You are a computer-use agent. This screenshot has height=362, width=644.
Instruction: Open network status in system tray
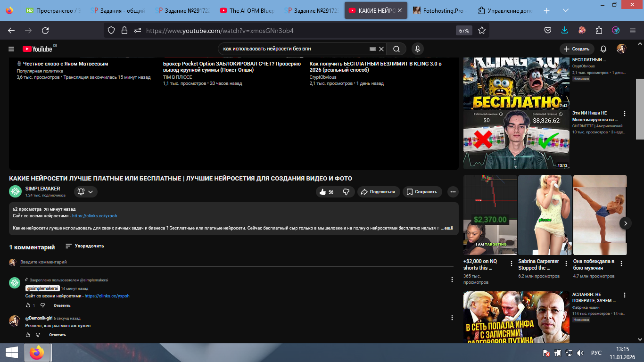coord(570,353)
